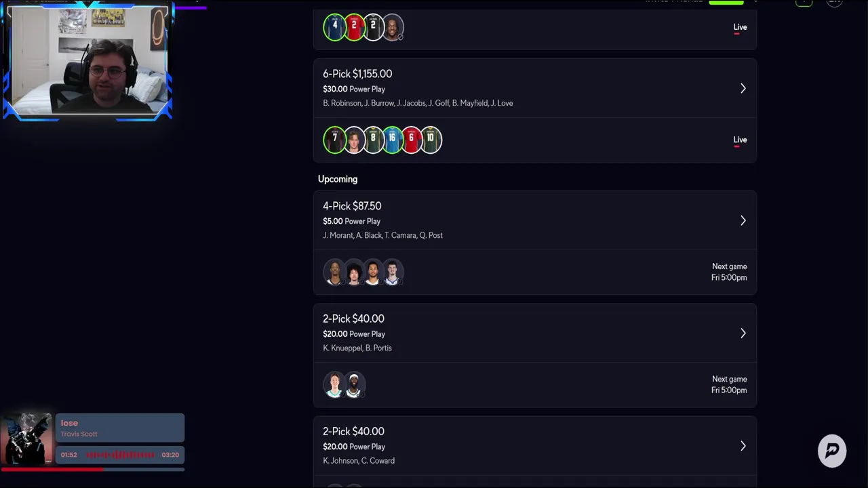Open the 6-Pick $1,155.00 lineup title

click(357, 74)
